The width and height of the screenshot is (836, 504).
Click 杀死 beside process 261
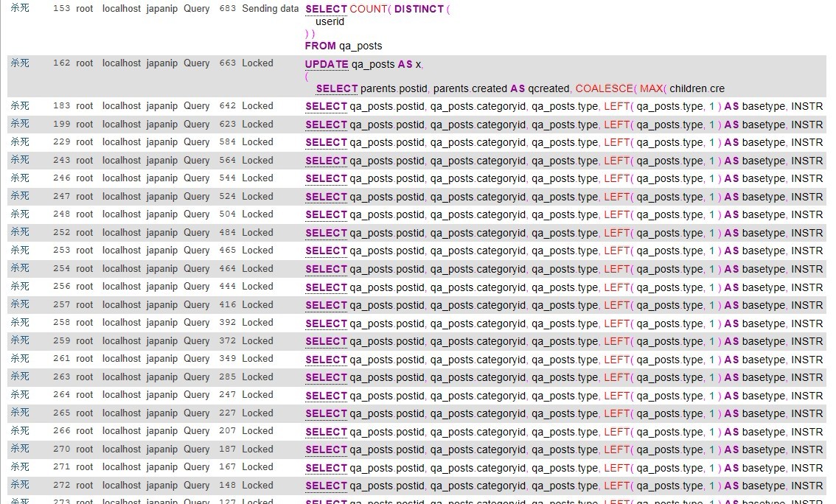(x=20, y=359)
